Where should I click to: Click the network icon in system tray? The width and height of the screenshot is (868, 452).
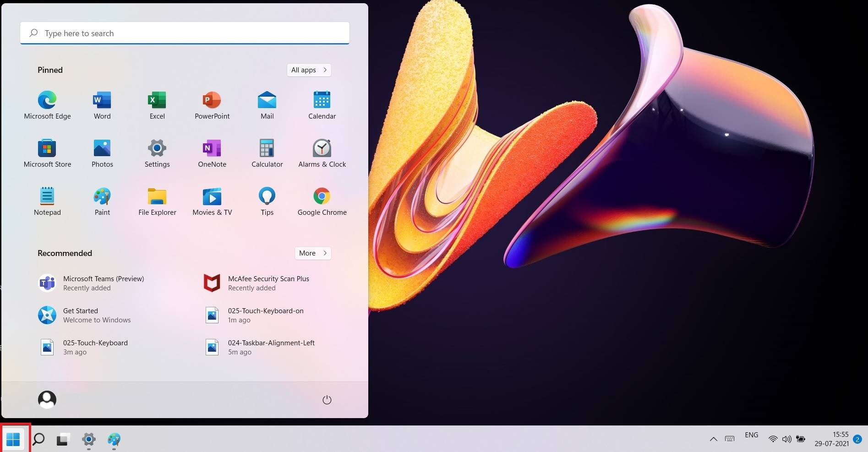click(773, 439)
